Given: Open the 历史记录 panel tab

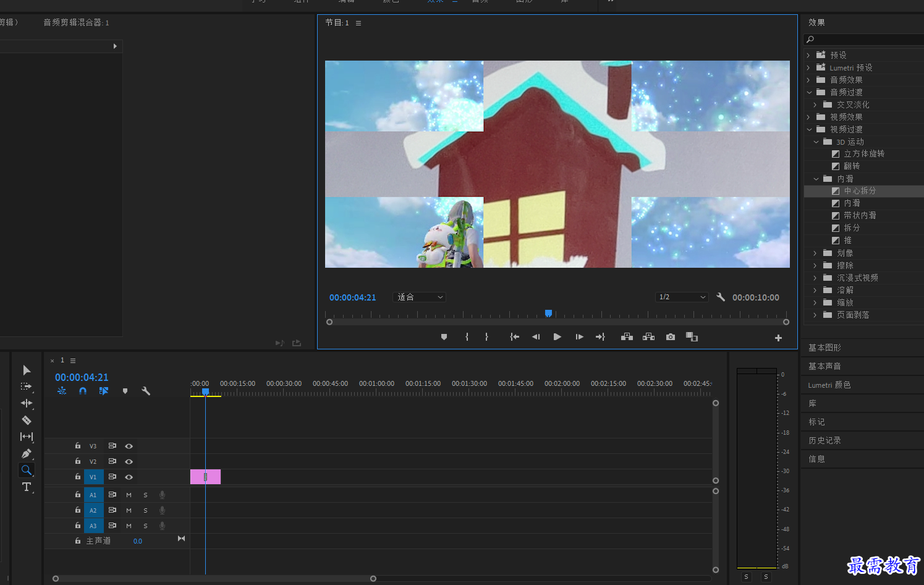Looking at the screenshot, I should tap(824, 440).
